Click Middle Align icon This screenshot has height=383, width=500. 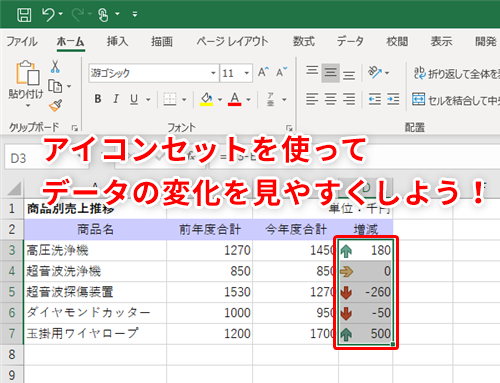tap(331, 73)
